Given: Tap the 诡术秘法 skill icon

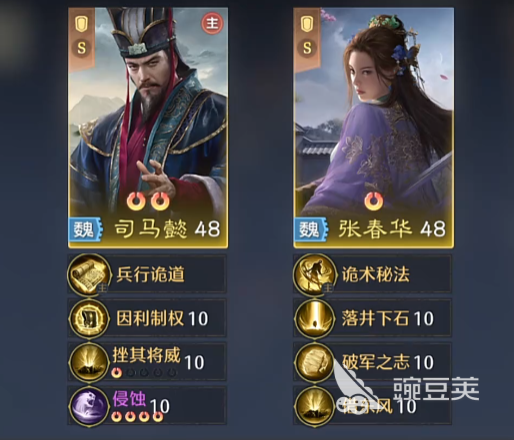Looking at the screenshot, I should tap(314, 274).
